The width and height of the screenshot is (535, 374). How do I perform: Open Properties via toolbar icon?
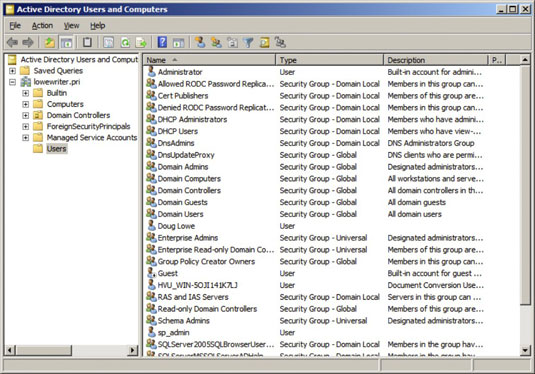[x=109, y=42]
